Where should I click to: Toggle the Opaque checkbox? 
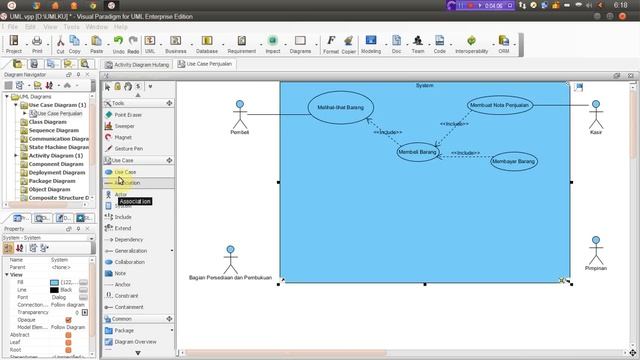click(68, 320)
